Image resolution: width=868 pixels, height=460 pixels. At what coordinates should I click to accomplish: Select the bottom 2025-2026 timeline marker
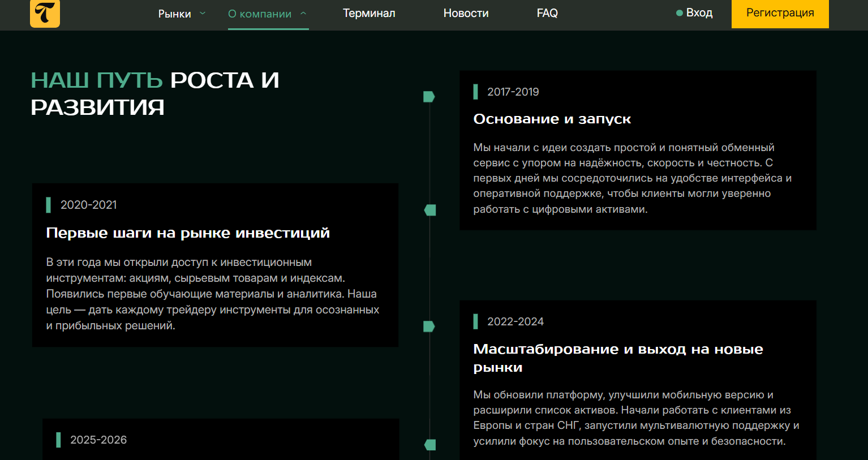(x=430, y=445)
